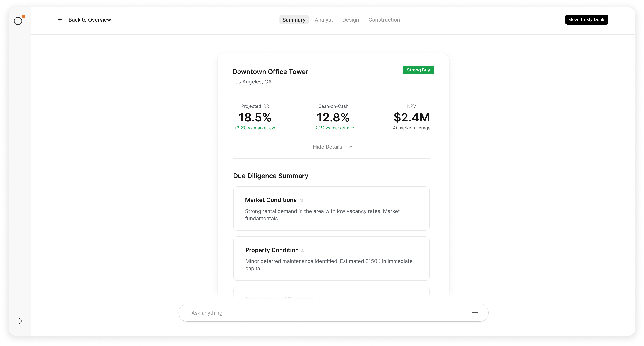The width and height of the screenshot is (644, 346).
Task: Click the plus icon in the ask bar
Action: coord(475,312)
